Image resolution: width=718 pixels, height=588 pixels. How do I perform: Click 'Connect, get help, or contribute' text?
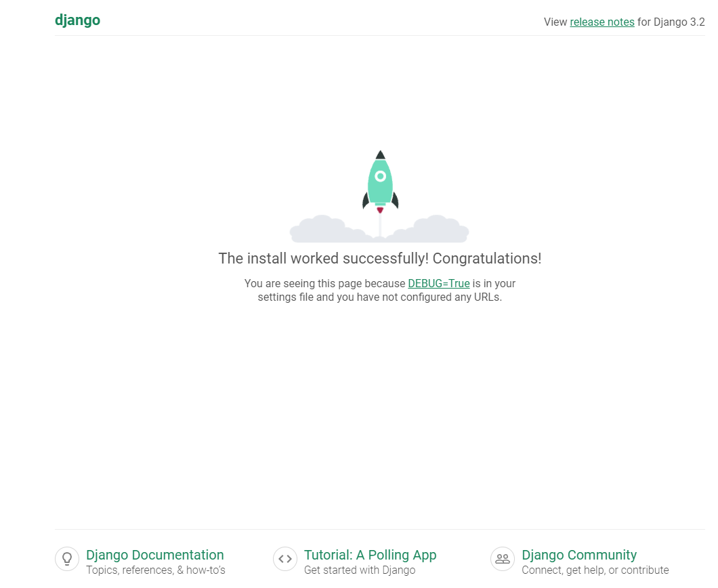point(595,570)
